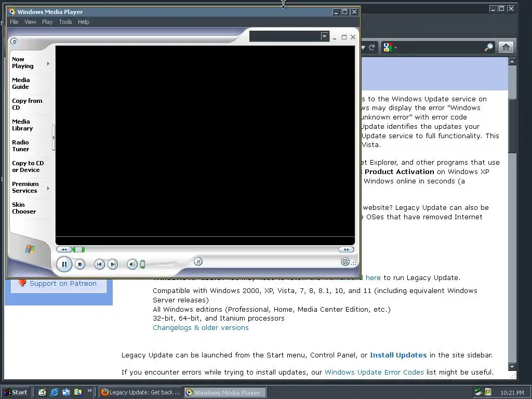Screen dimensions: 532x399
Task: Open the browser address bar history dropdown
Action: pos(363,47)
